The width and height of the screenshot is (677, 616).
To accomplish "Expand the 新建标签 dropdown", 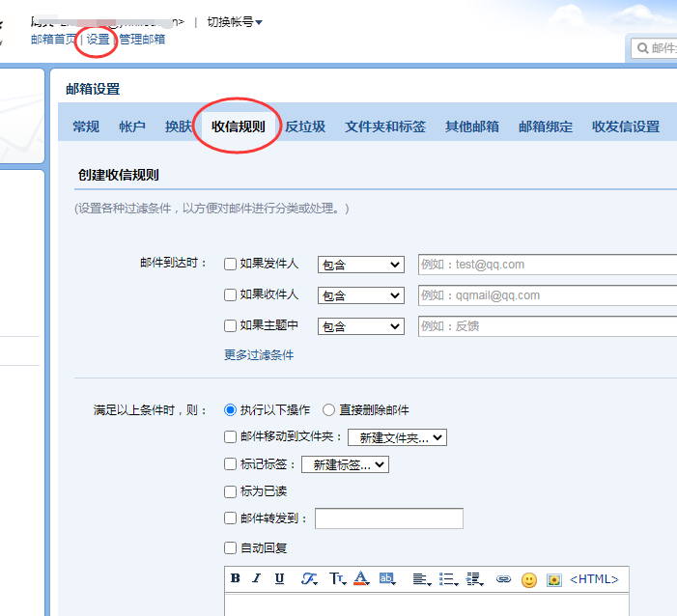I will pos(345,464).
